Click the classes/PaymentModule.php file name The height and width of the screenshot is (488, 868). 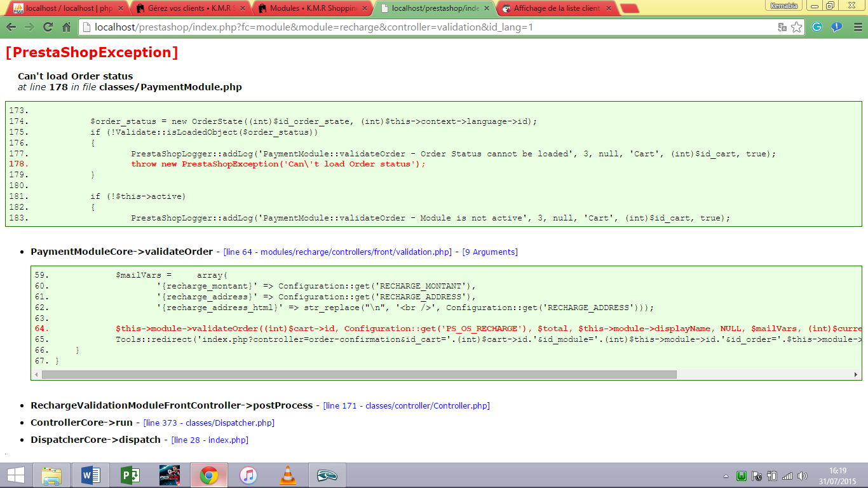[170, 87]
